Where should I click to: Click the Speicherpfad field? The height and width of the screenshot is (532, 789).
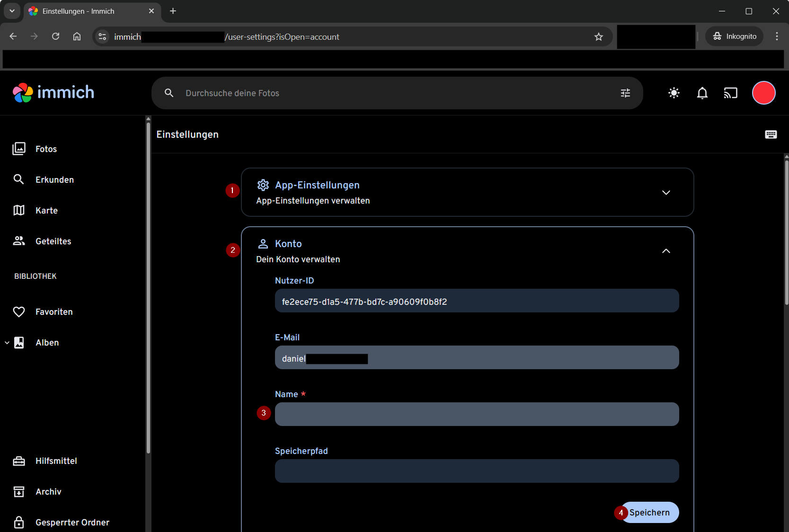pos(477,471)
